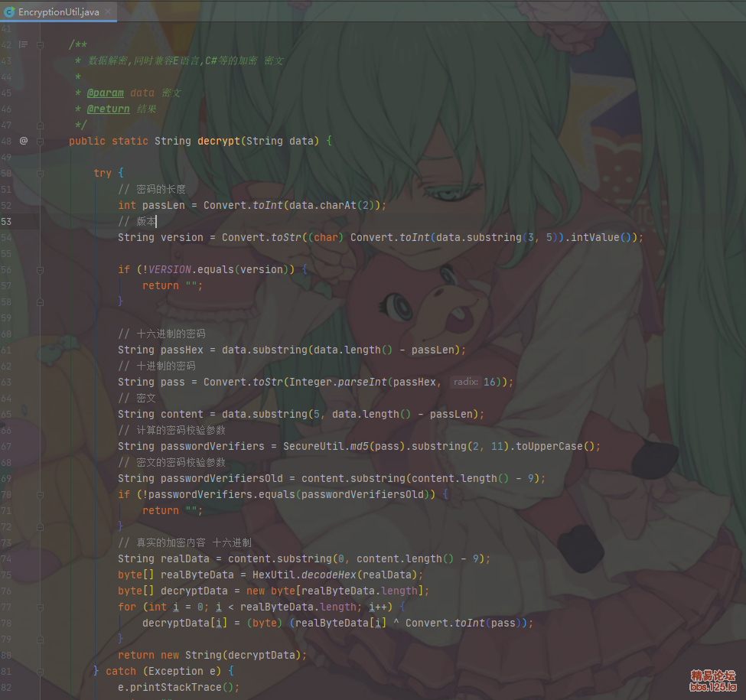Click 'intValue' on line 54

pos(595,238)
